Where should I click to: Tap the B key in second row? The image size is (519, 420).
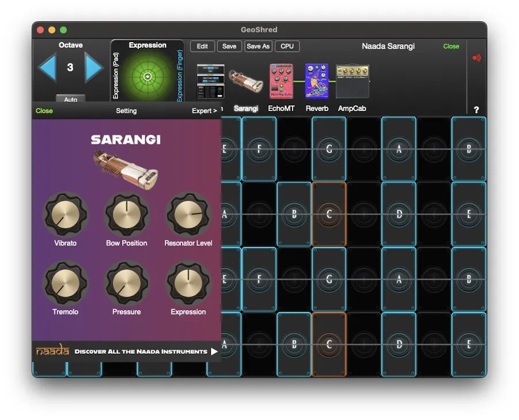pyautogui.click(x=294, y=214)
